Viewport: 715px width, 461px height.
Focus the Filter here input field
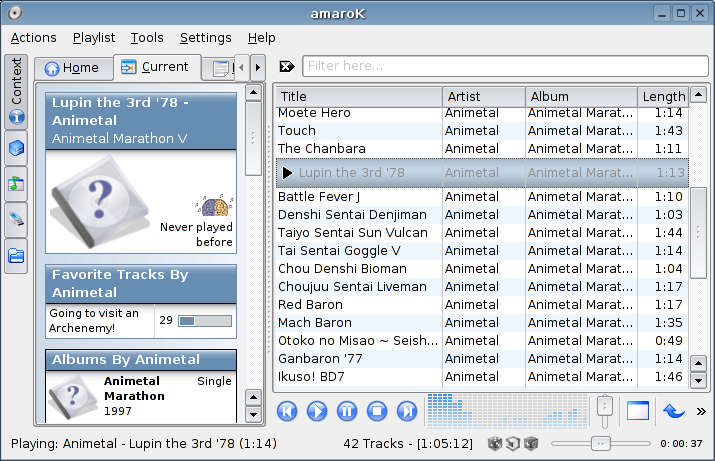point(505,66)
